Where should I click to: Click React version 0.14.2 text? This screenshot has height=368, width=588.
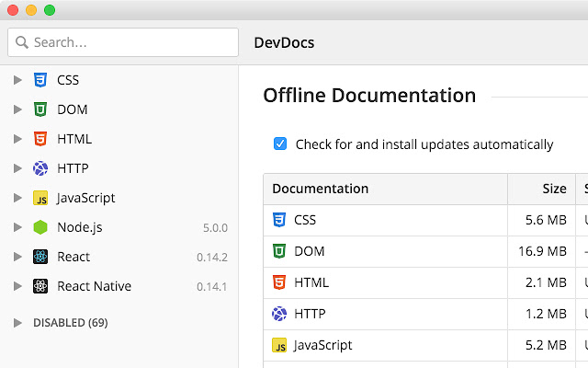pyautogui.click(x=212, y=258)
